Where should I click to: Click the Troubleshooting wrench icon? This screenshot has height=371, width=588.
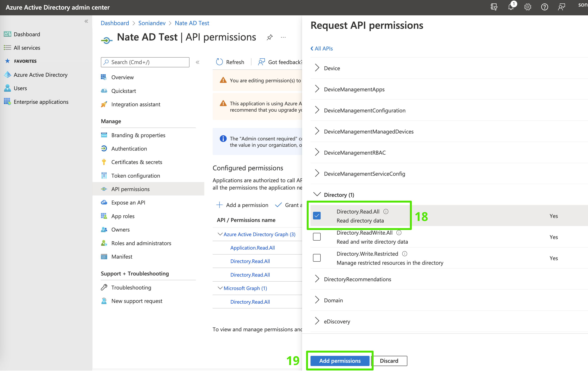click(x=104, y=288)
